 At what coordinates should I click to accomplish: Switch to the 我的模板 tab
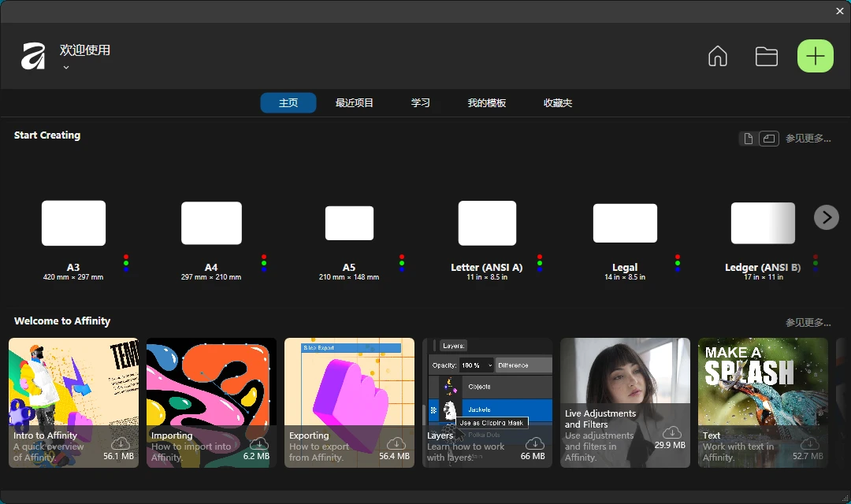486,102
